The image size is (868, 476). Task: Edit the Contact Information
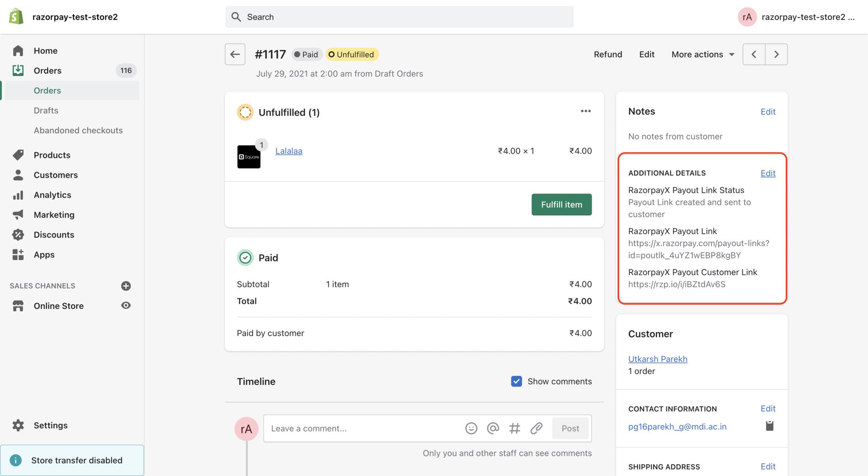tap(768, 409)
